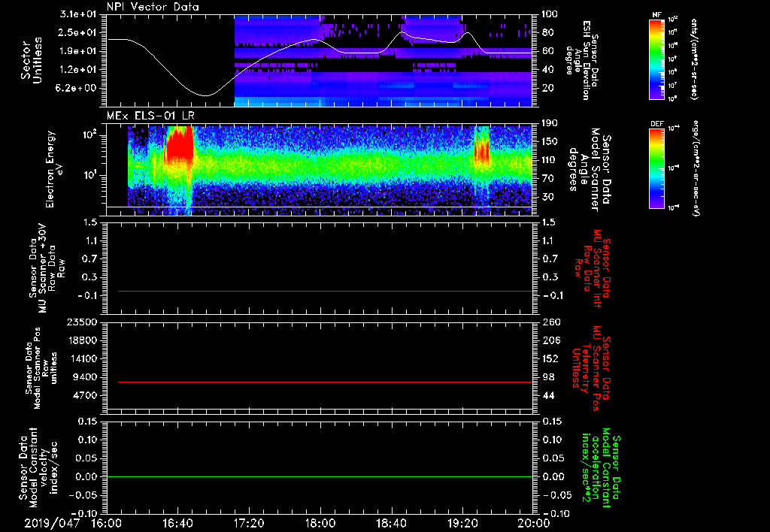
Task: Click the '20:00' time tick label
Action: [534, 523]
